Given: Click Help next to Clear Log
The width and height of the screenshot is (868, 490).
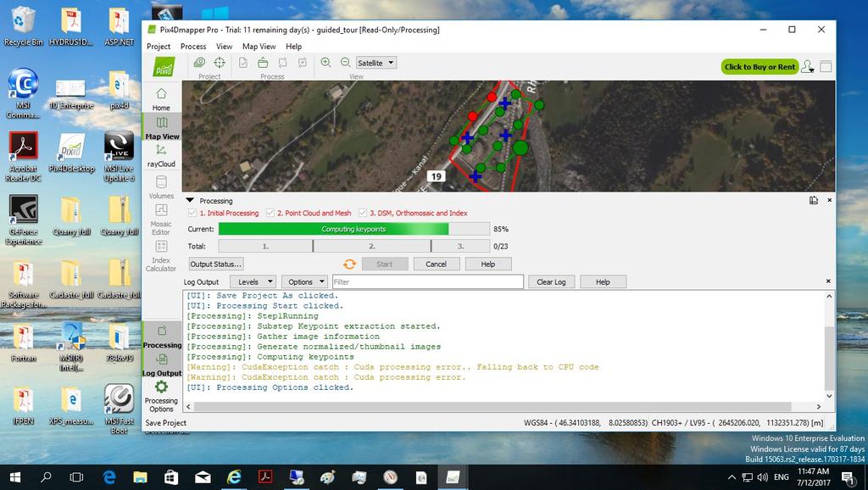Looking at the screenshot, I should [603, 281].
